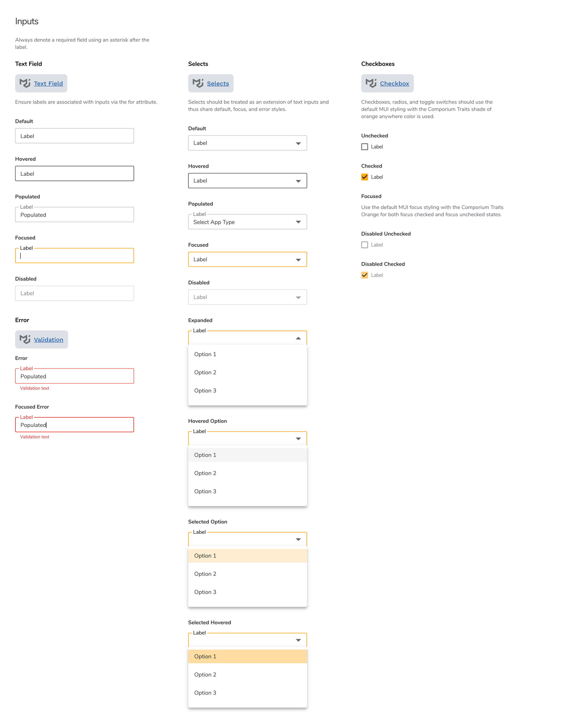Click the Disabled Checked checkbox
This screenshot has width=568, height=728.
pyautogui.click(x=364, y=275)
